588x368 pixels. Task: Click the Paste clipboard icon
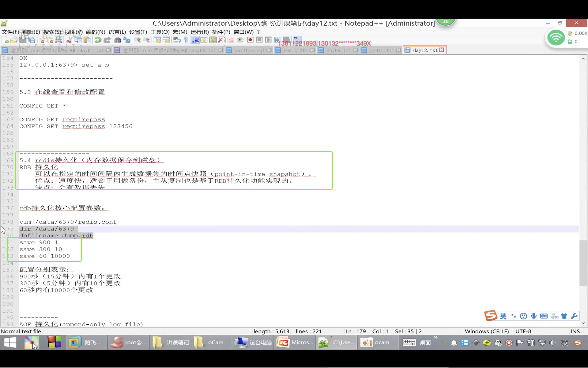pyautogui.click(x=87, y=40)
